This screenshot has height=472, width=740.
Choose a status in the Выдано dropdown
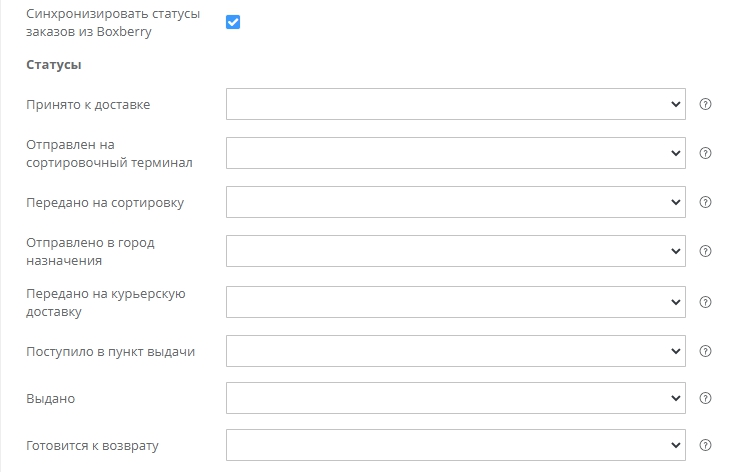(x=455, y=398)
